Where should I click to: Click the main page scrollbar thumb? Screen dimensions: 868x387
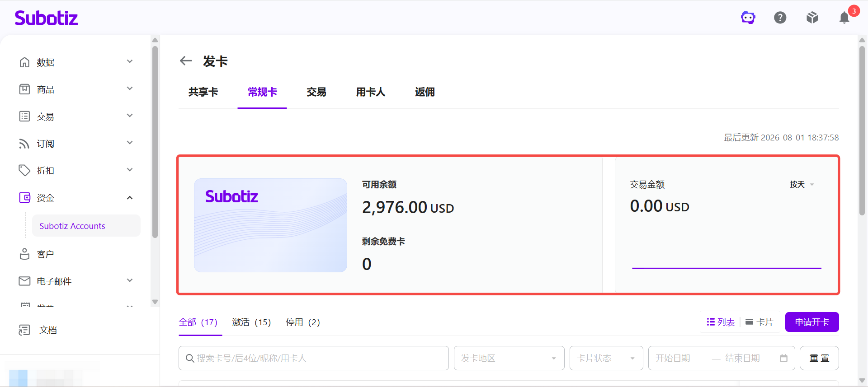pos(862,131)
